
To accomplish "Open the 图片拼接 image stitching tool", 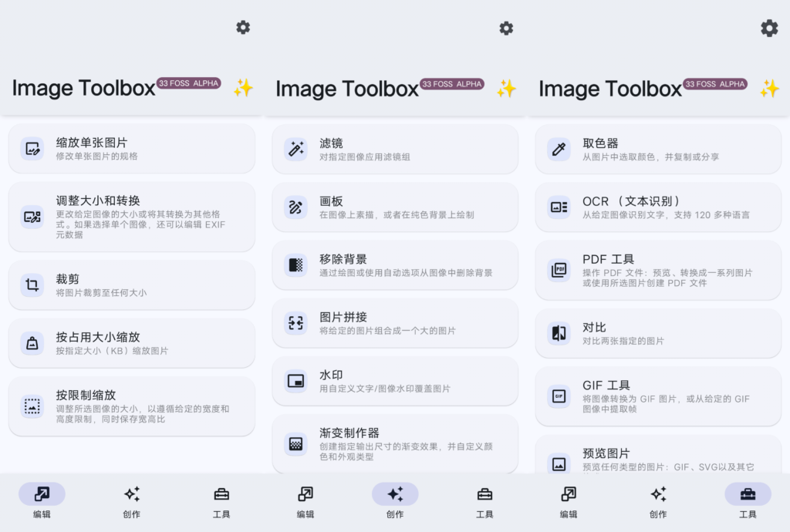I will 395,323.
